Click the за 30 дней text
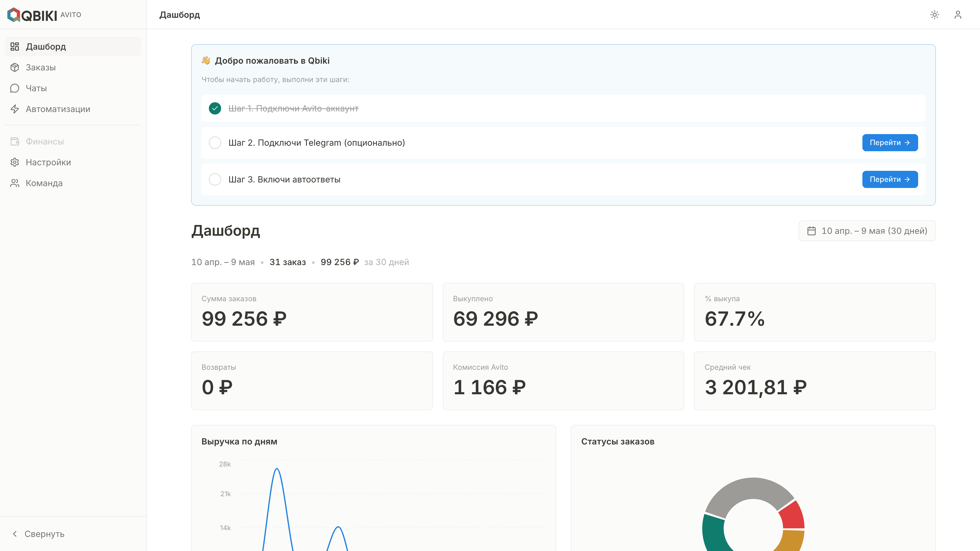 click(386, 262)
